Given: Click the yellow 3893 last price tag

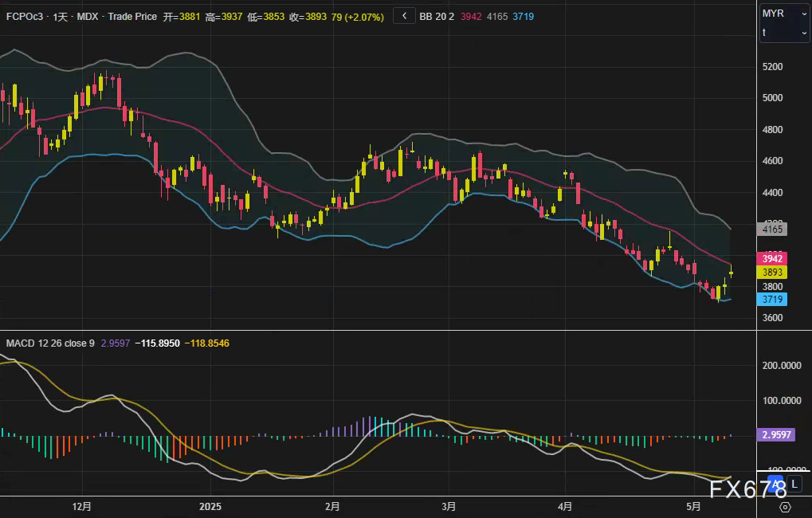Looking at the screenshot, I should [x=771, y=272].
